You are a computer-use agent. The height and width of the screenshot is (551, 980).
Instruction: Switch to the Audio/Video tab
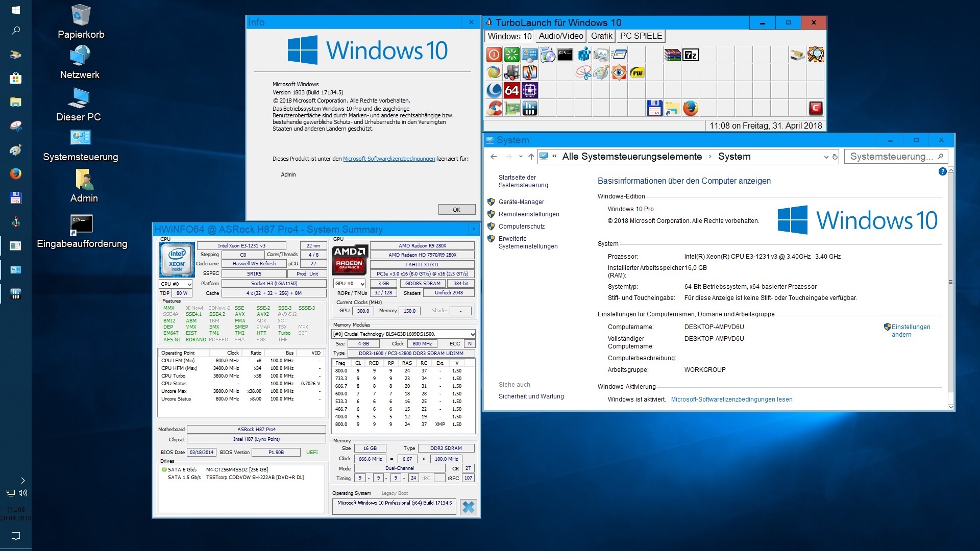coord(560,36)
